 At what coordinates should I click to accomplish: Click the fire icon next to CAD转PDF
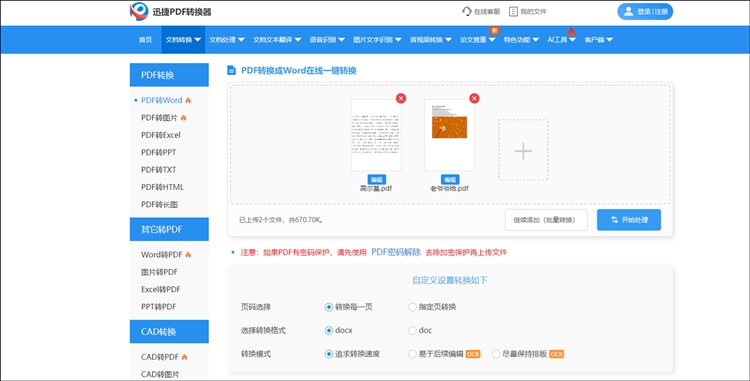(184, 357)
